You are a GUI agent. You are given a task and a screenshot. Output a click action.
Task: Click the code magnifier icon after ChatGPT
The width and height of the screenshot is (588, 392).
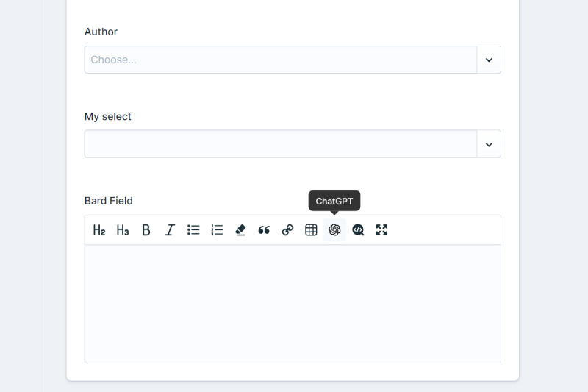click(x=358, y=230)
